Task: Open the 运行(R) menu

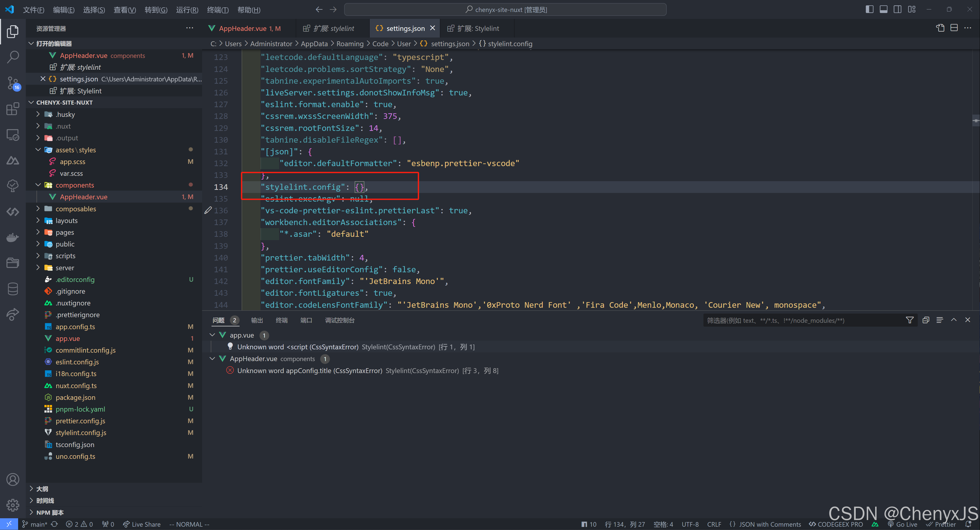Action: coord(187,10)
